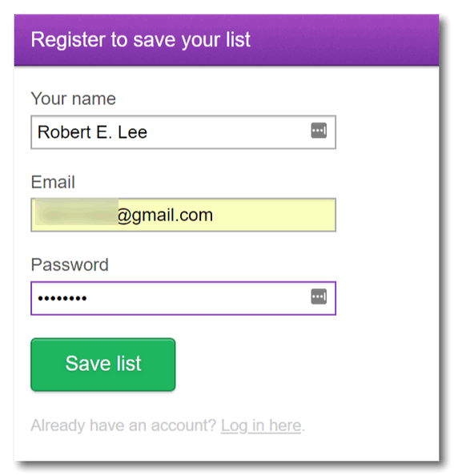Place cursor after Lee in name field
This screenshot has height=476, width=454.
pyautogui.click(x=148, y=132)
